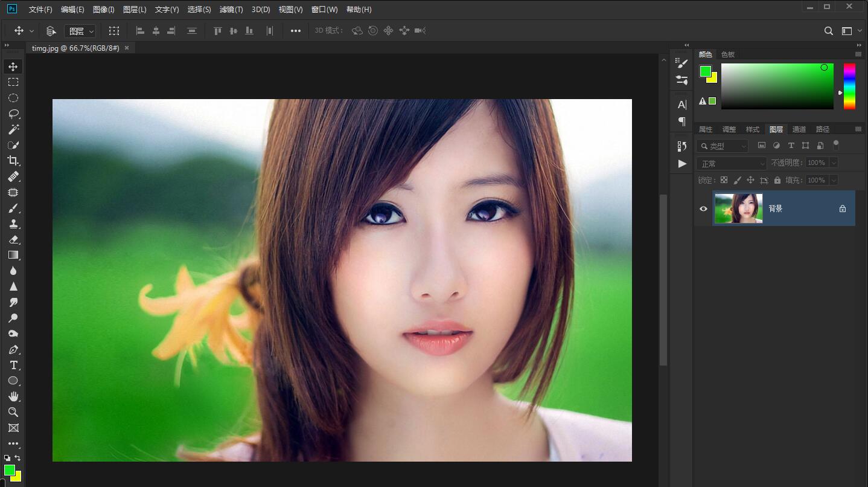Select the Horizontal Type tool
Screen dimensions: 868x487
click(x=13, y=365)
